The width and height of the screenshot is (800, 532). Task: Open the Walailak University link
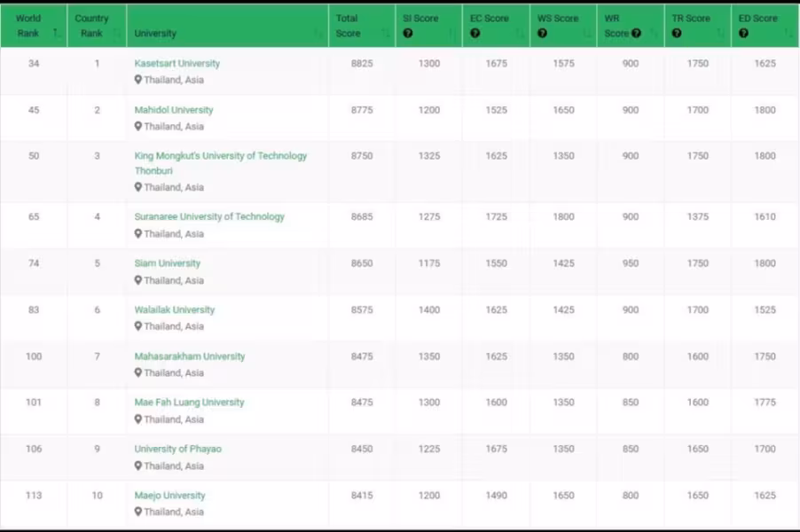[175, 309]
